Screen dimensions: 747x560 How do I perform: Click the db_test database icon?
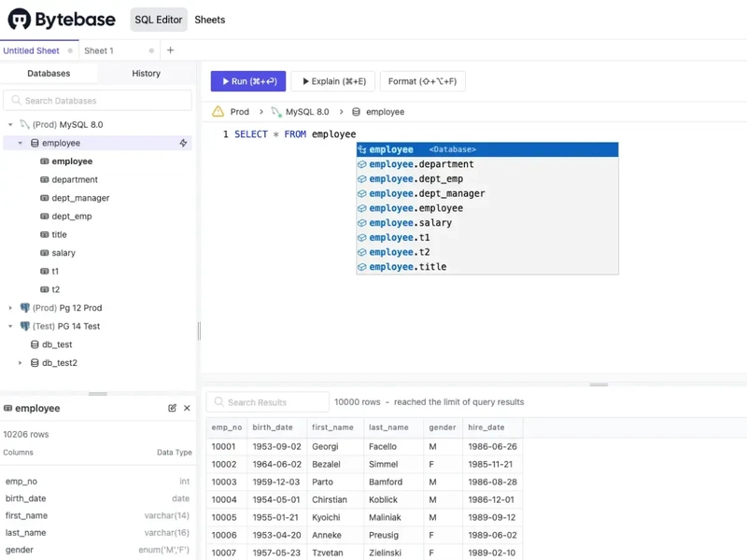click(x=35, y=344)
